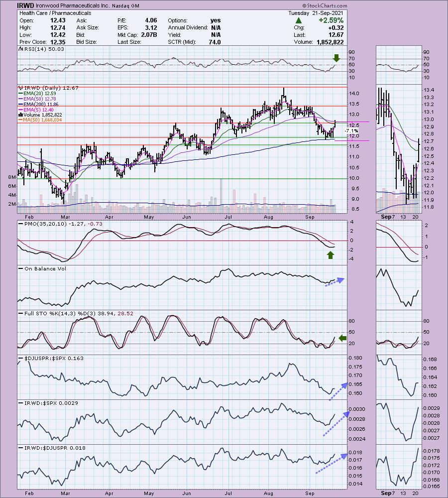Screen dimensions: 448x498
Task: Select the date Tuesday 21-Sep-2021
Action: point(316,13)
